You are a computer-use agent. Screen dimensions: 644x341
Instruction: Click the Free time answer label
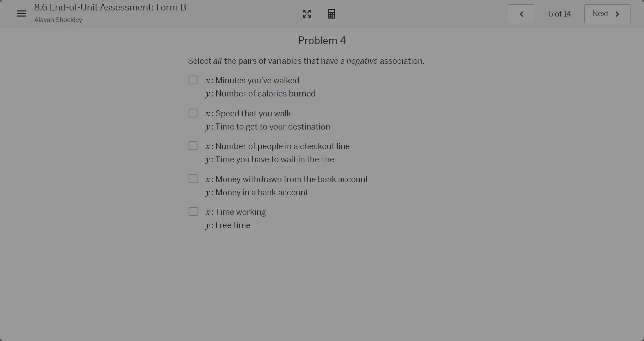(x=227, y=225)
